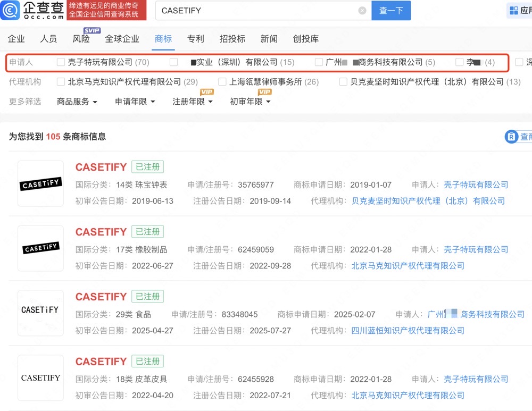
Task: Click the SVIP badge above 风险
Action: [x=92, y=30]
